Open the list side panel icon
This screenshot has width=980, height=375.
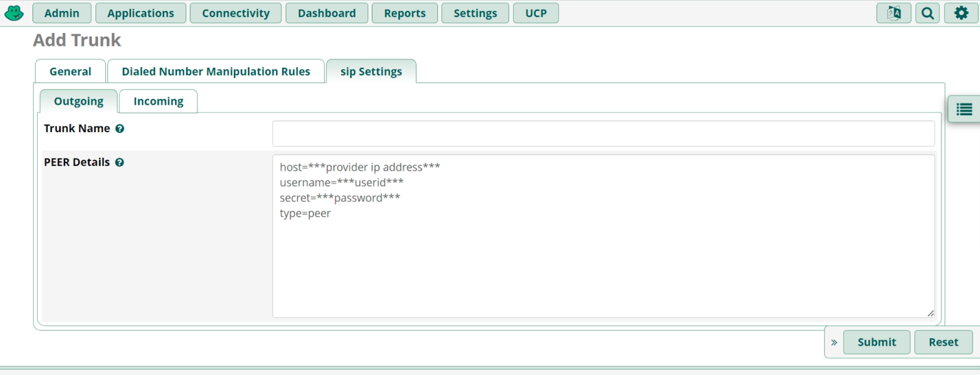tap(964, 110)
